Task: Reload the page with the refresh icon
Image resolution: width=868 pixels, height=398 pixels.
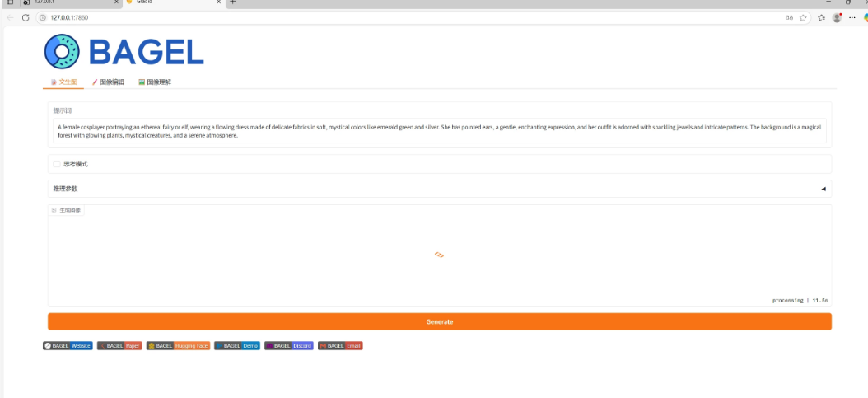Action: click(26, 17)
